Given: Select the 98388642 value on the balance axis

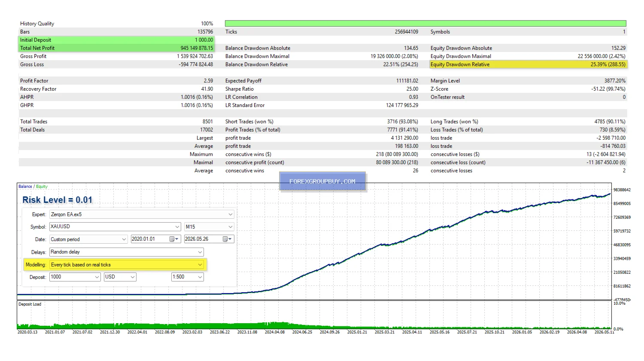Looking at the screenshot, I should coord(622,190).
